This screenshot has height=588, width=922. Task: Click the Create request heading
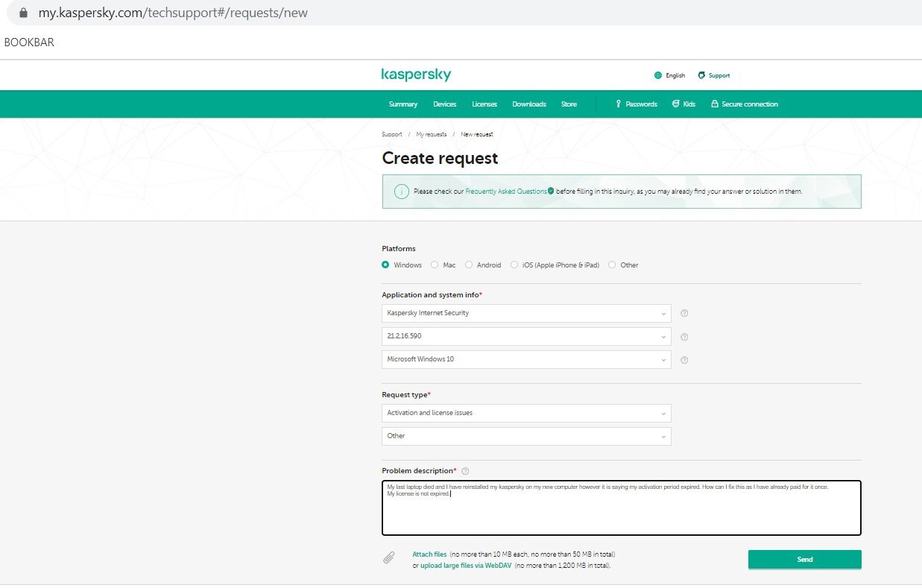(440, 158)
